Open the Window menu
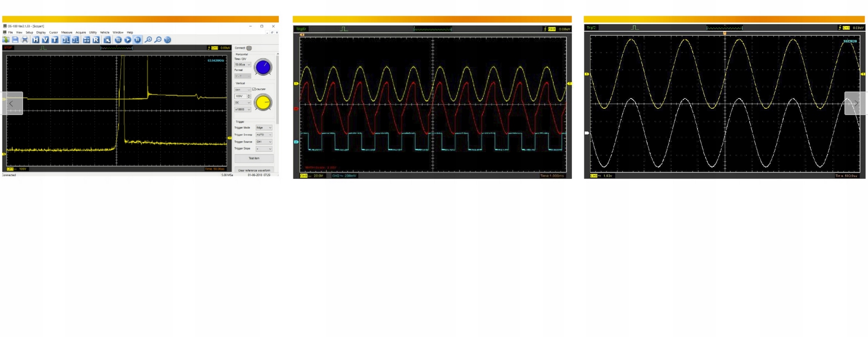 coord(118,33)
